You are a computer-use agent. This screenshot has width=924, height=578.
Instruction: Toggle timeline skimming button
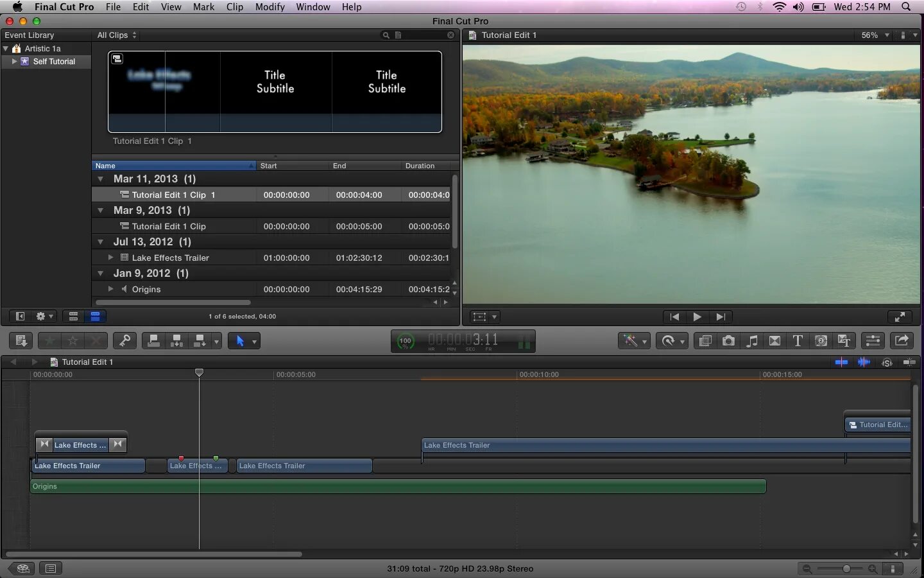point(841,362)
